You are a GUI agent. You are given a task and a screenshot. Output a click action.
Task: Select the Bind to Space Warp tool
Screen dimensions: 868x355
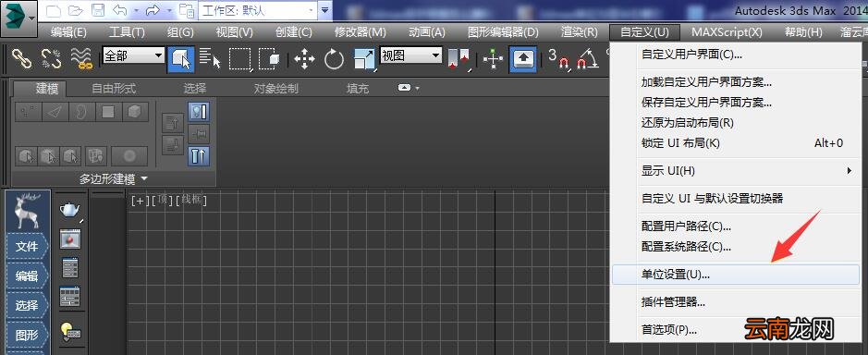tap(80, 59)
